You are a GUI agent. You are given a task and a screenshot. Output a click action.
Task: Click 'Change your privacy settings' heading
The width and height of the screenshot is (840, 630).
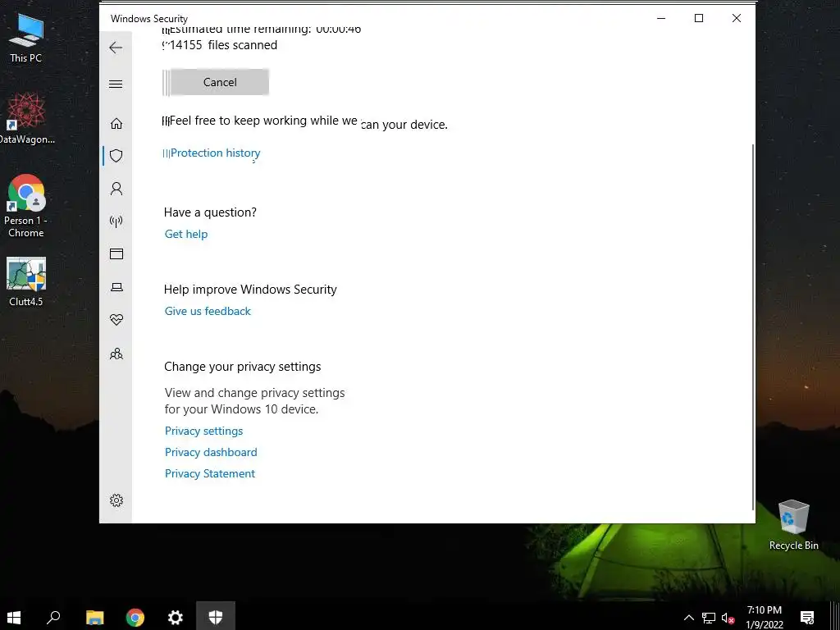[x=242, y=367]
